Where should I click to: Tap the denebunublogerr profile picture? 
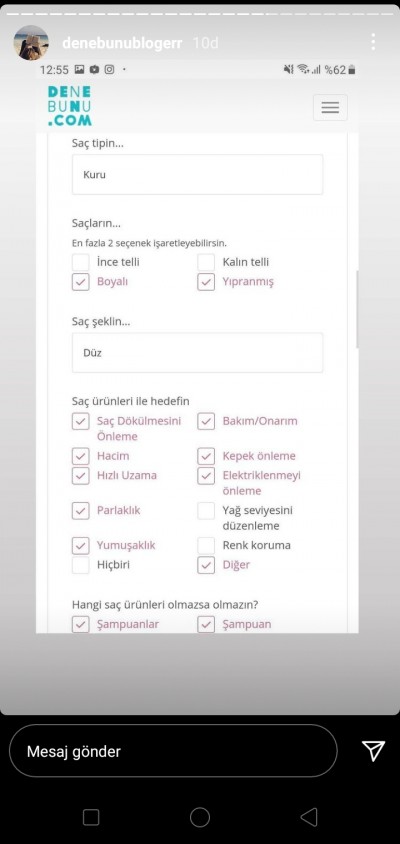[31, 43]
